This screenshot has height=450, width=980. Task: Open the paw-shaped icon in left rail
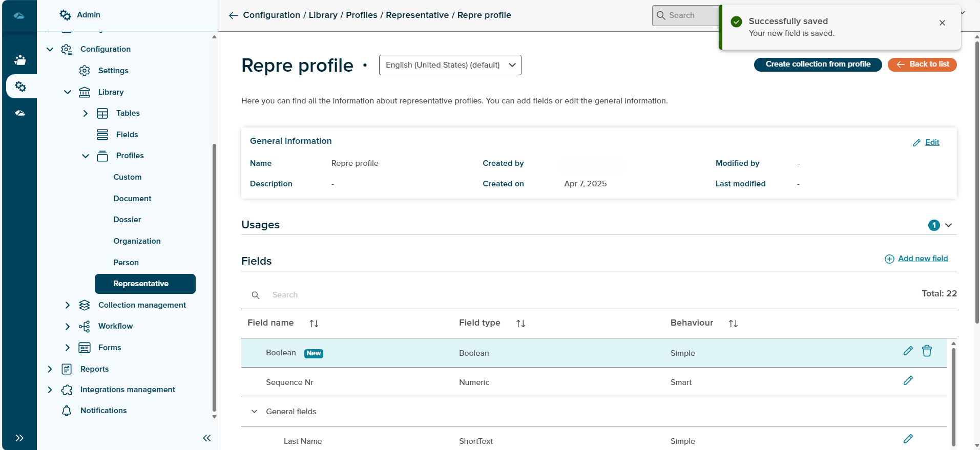(20, 60)
